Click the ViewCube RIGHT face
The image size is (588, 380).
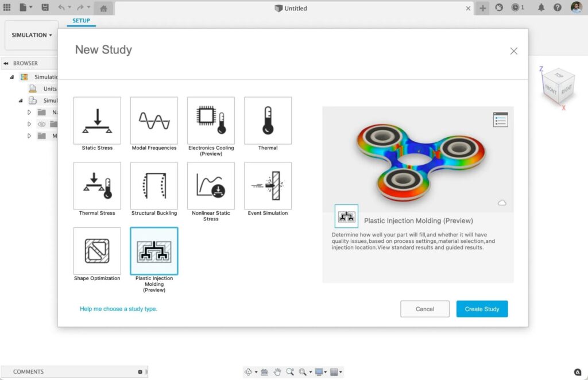coord(566,89)
